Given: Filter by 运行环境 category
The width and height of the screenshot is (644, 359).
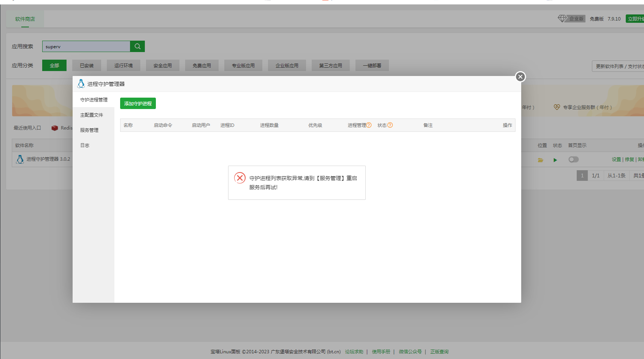Looking at the screenshot, I should 124,65.
